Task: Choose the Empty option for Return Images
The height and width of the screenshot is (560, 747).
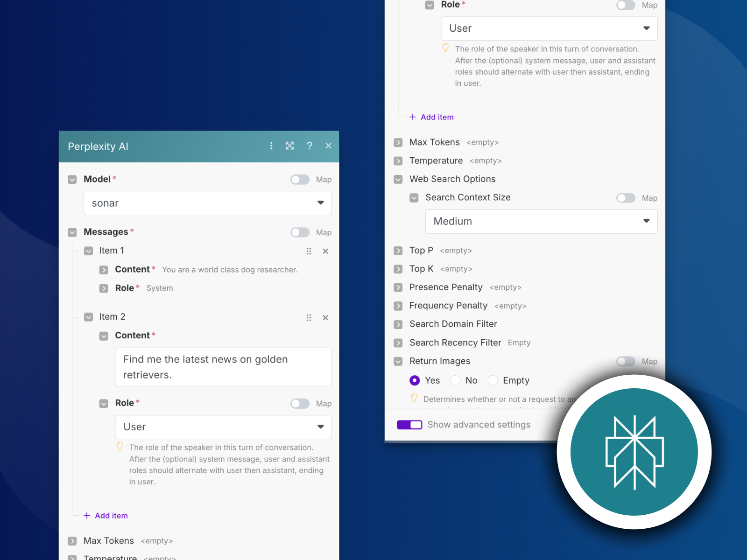Action: pyautogui.click(x=493, y=381)
